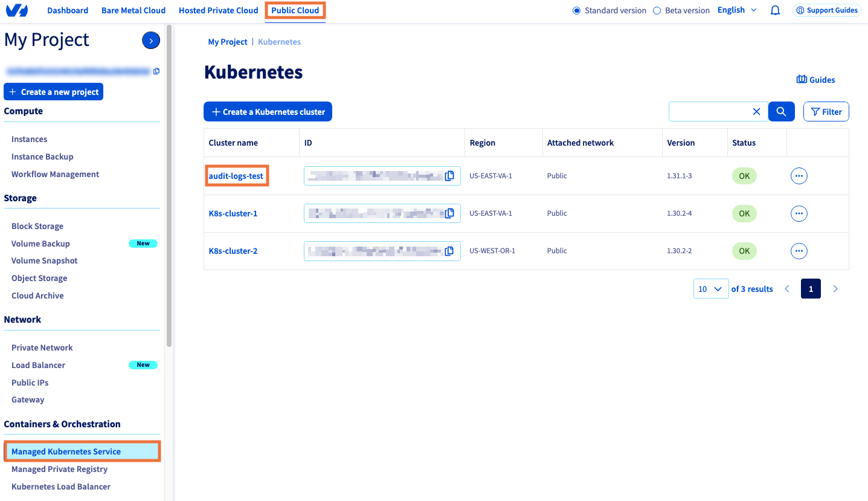Image resolution: width=868 pixels, height=501 pixels.
Task: Select the Beta version radio button
Action: point(655,10)
